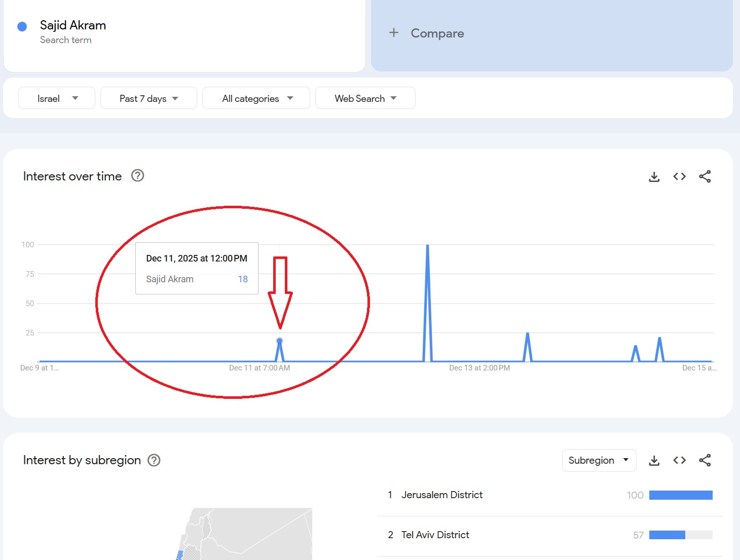Click the plus icon beside Compare

(x=394, y=33)
